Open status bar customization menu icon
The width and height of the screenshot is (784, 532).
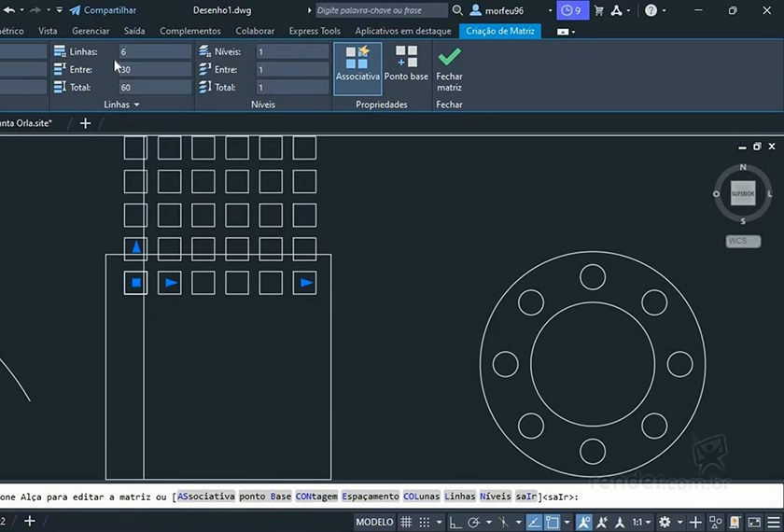click(x=774, y=522)
